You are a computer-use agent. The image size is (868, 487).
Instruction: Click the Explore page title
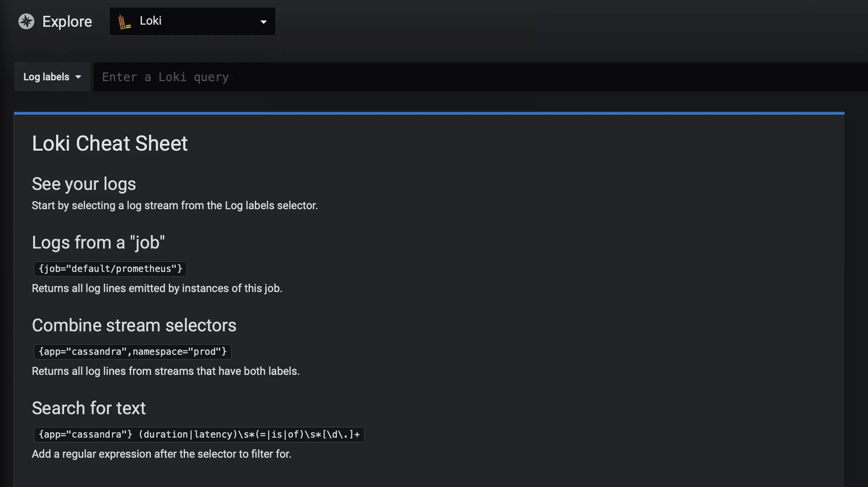coord(67,21)
